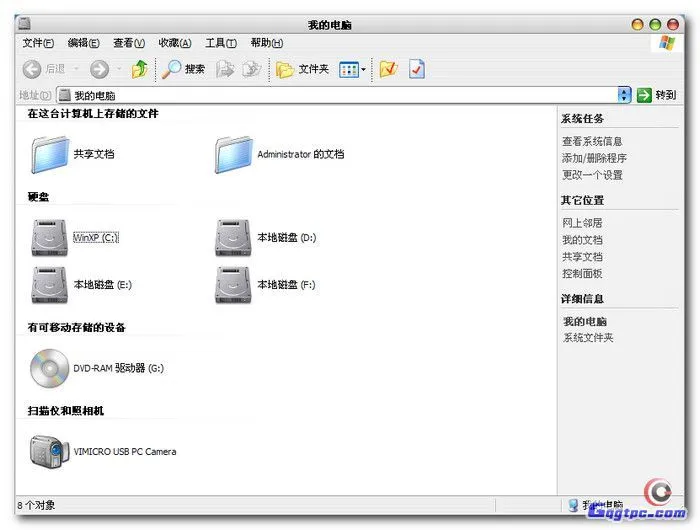700x530 pixels.
Task: Select the DVD-RAM 驱动器 (G:) disc icon
Action: [49, 368]
